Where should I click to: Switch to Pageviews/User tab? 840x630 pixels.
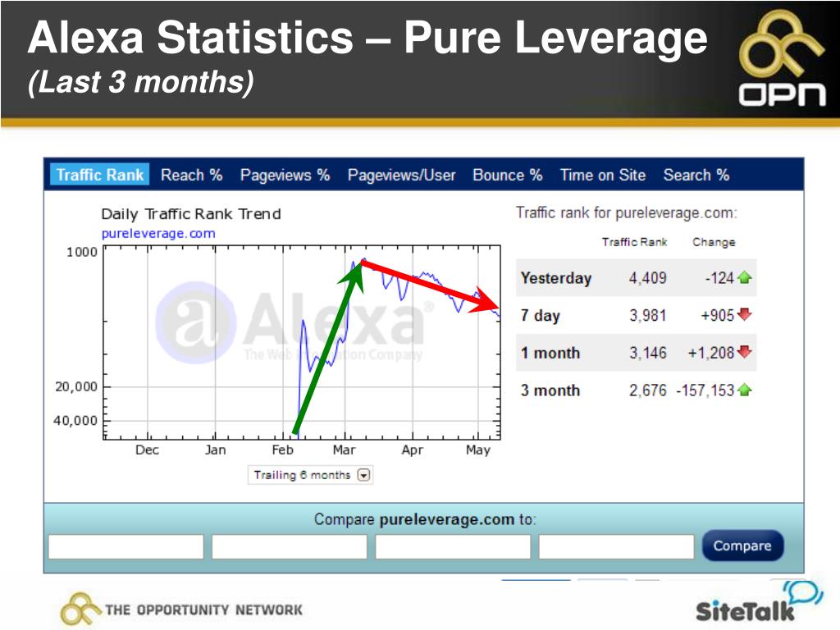(x=402, y=176)
